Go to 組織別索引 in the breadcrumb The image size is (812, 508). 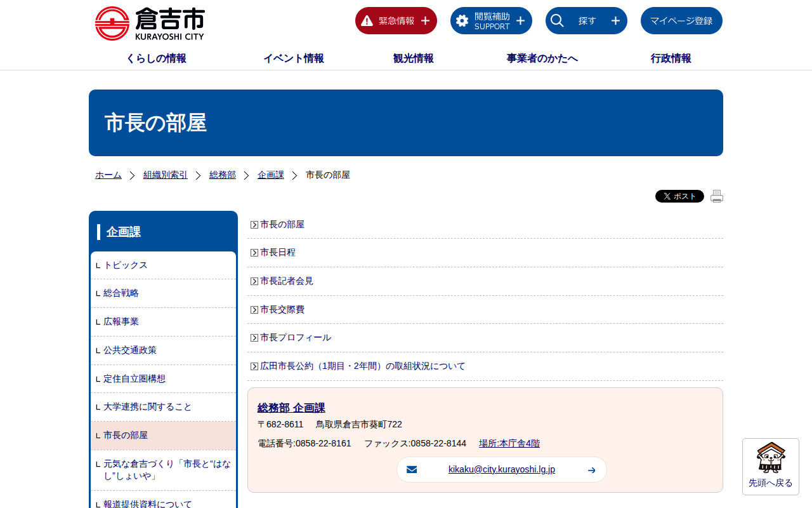point(166,175)
